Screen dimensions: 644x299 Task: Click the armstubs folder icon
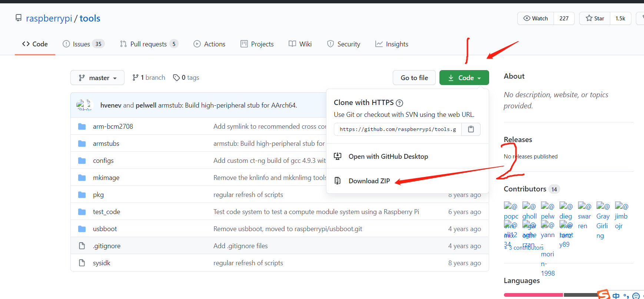[x=82, y=144]
